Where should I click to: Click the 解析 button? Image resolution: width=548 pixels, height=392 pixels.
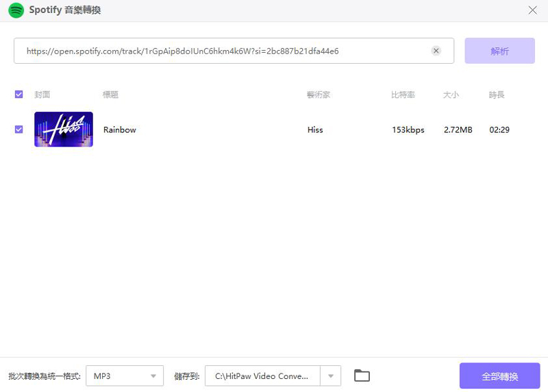(x=499, y=51)
